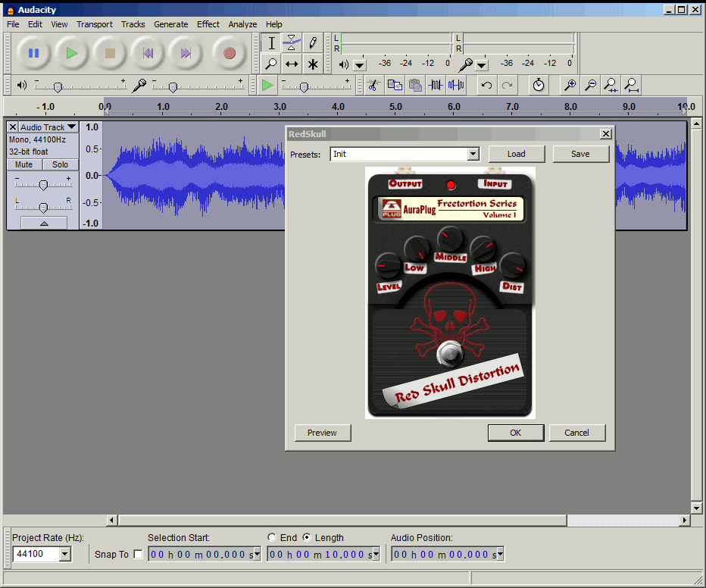706x588 pixels.
Task: Open the Selection Start format dropdown arrow
Action: [257, 554]
